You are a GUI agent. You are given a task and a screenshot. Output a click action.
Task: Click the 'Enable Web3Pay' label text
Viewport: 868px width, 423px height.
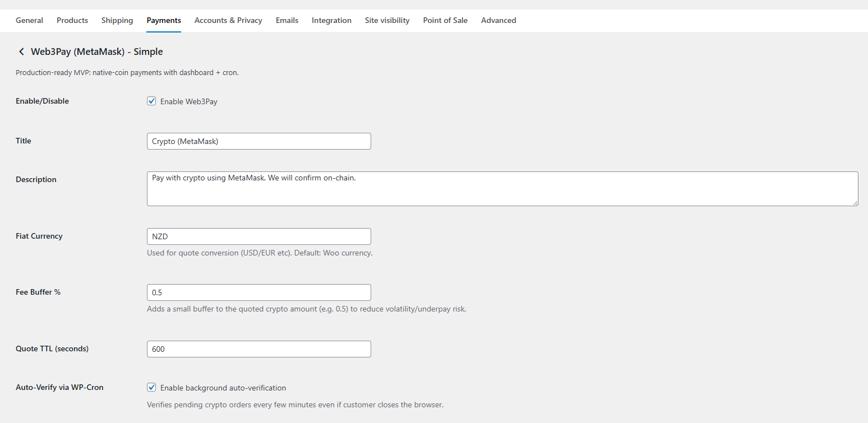(x=188, y=102)
